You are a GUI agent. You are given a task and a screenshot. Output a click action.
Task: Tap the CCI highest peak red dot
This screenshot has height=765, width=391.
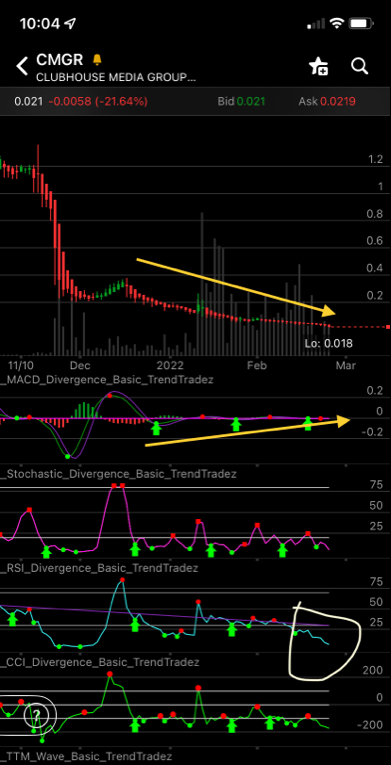click(109, 674)
